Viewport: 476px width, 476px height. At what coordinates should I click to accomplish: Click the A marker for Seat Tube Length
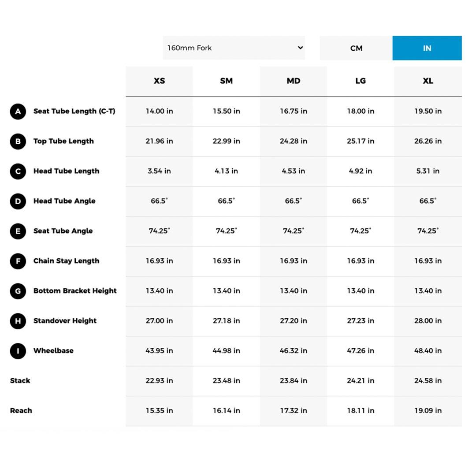click(18, 112)
